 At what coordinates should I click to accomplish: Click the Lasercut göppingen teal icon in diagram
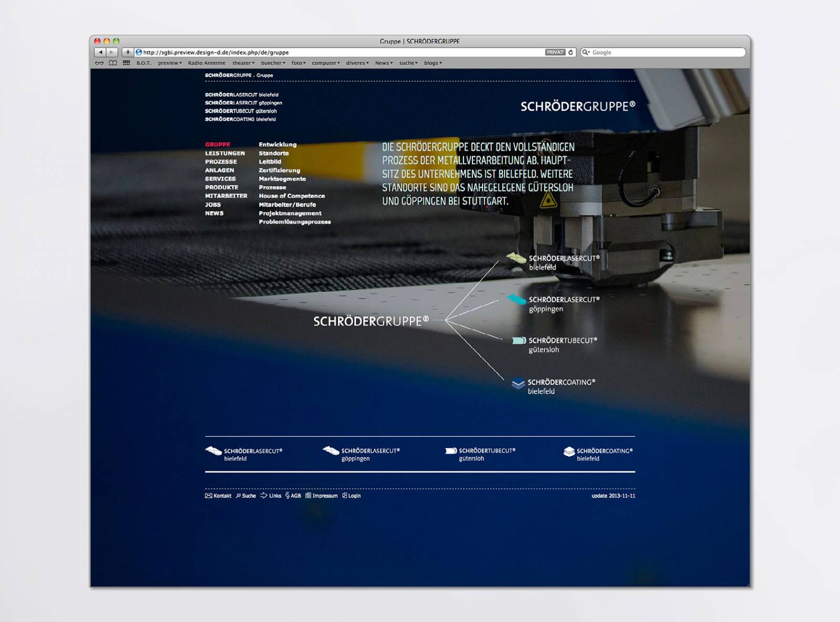(x=516, y=299)
